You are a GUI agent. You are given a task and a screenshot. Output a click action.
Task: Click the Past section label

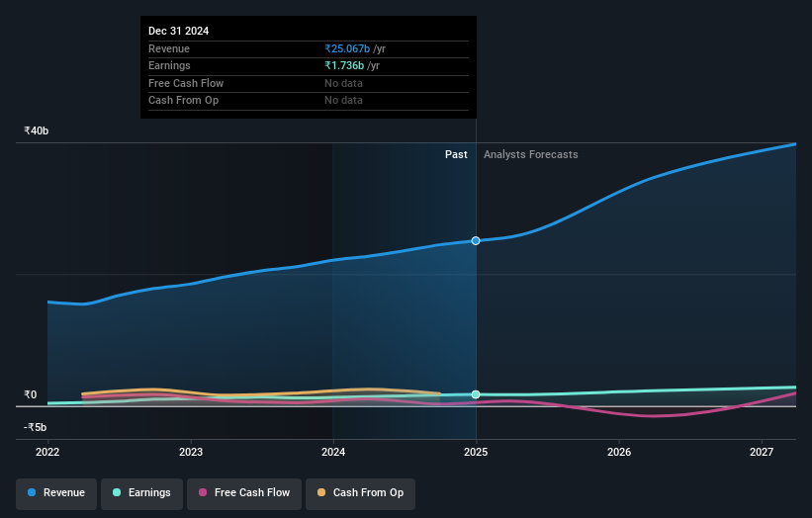tap(456, 154)
